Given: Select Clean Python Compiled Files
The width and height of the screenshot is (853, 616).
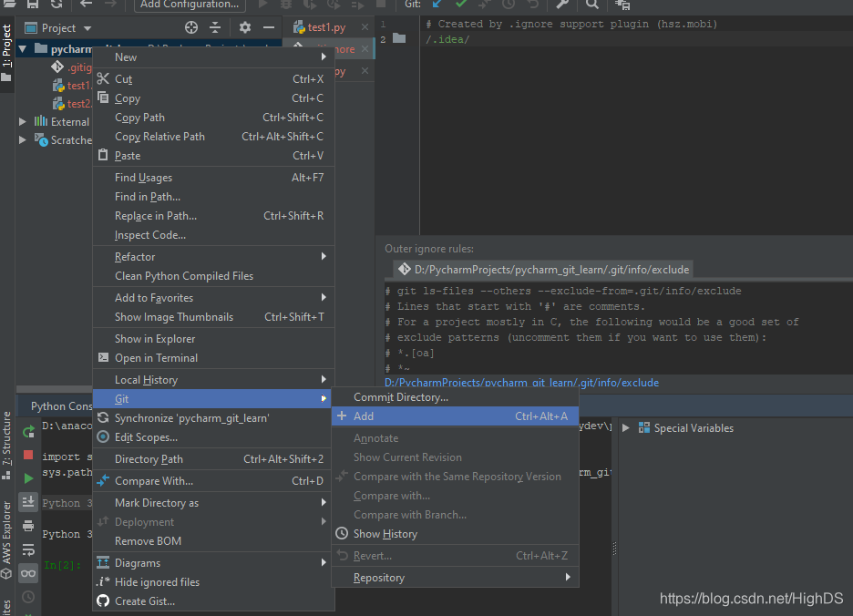Looking at the screenshot, I should pos(214,276).
